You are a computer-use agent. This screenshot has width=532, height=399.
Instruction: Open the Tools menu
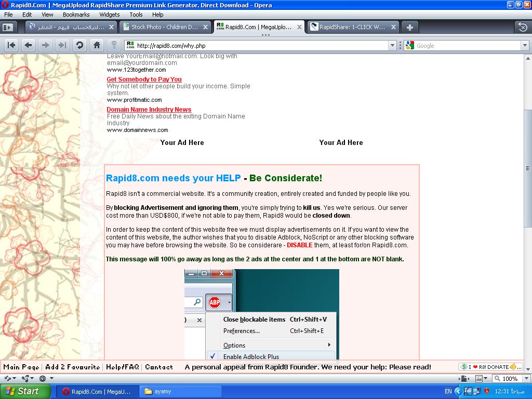[x=136, y=15]
